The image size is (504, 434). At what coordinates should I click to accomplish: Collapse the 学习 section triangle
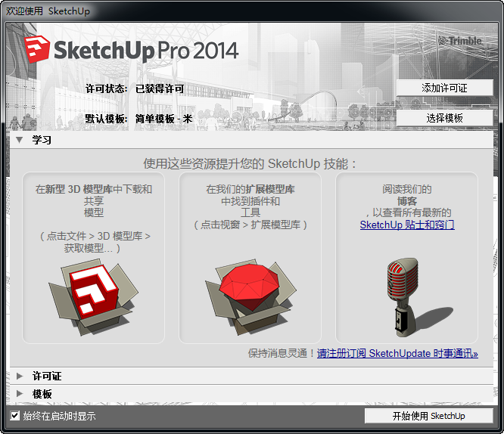pos(20,140)
